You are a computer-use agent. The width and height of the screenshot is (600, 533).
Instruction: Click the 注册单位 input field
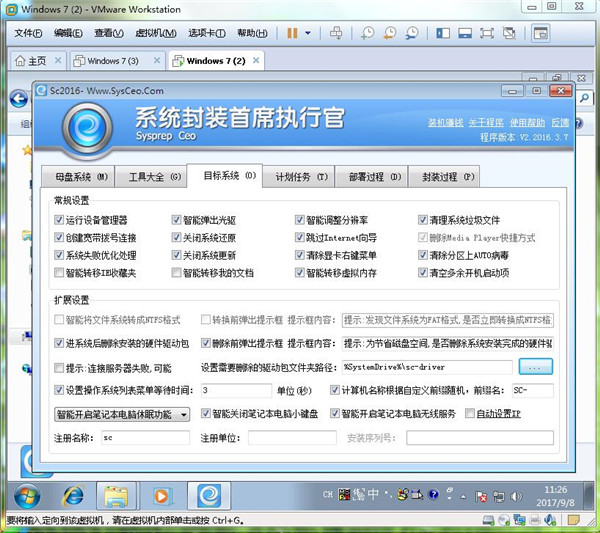[292, 438]
